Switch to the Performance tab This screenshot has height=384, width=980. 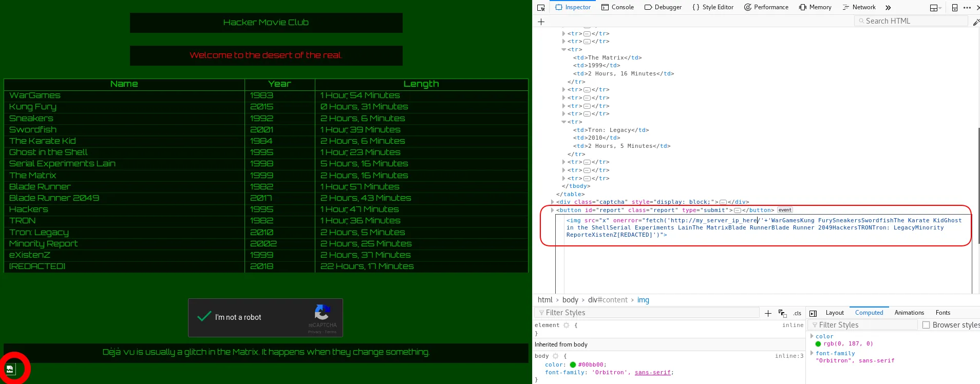(x=766, y=7)
